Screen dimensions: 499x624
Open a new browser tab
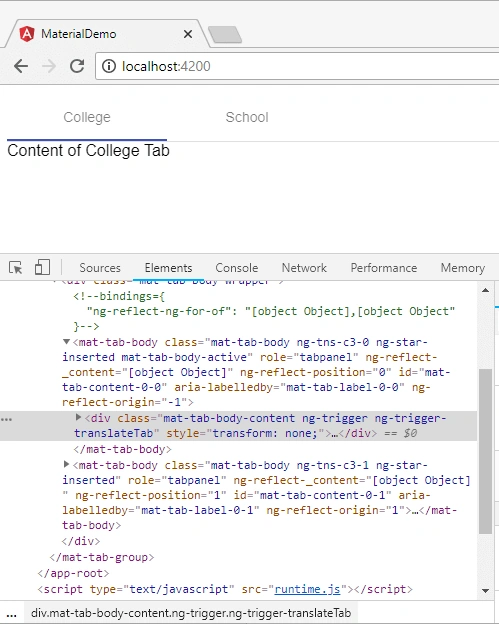tap(225, 35)
